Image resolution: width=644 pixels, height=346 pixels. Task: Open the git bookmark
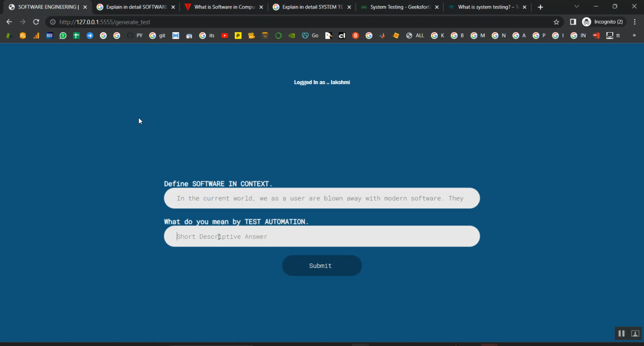(x=158, y=36)
